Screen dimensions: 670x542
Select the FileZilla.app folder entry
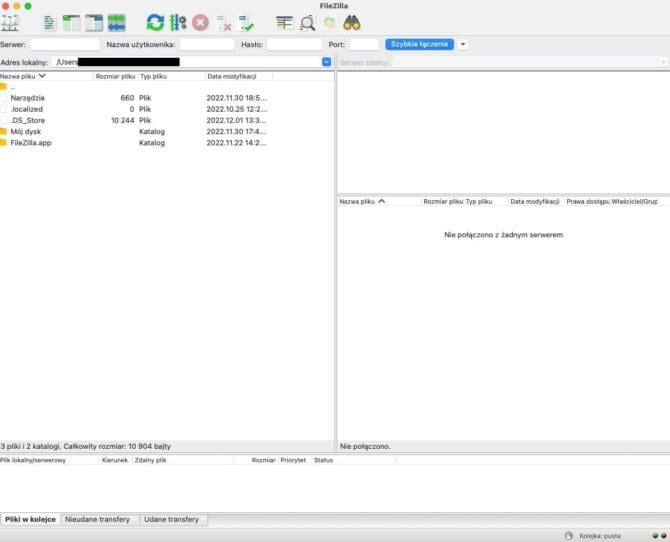[31, 143]
